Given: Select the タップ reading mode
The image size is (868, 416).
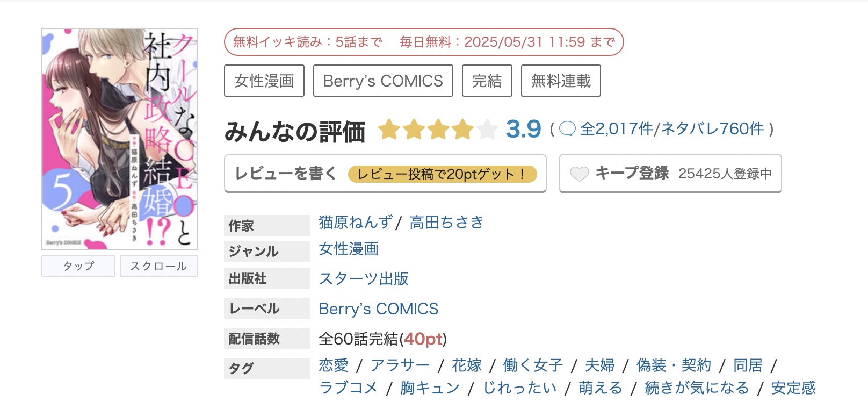Looking at the screenshot, I should 78,266.
